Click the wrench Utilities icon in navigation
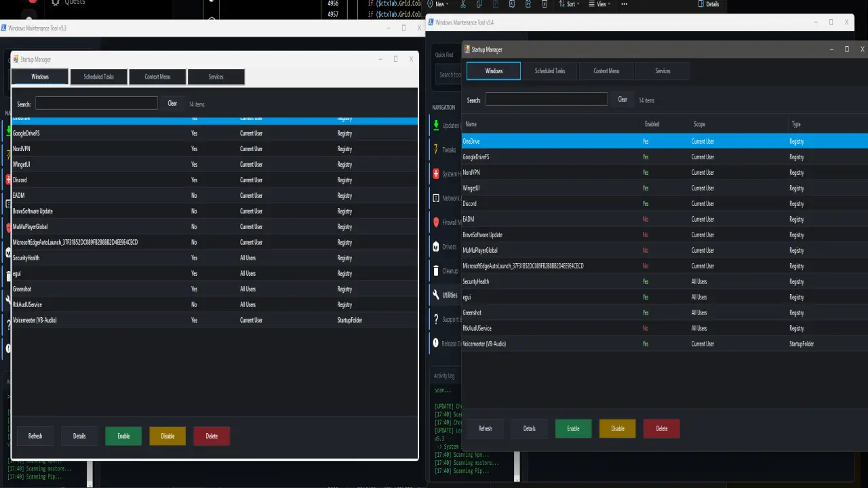The width and height of the screenshot is (868, 488). pos(436,295)
